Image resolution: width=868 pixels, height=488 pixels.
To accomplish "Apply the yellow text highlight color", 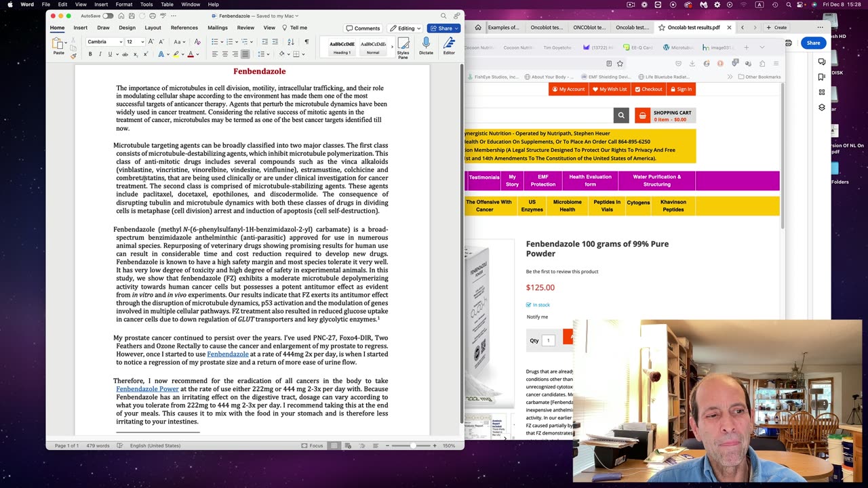I will pos(176,54).
